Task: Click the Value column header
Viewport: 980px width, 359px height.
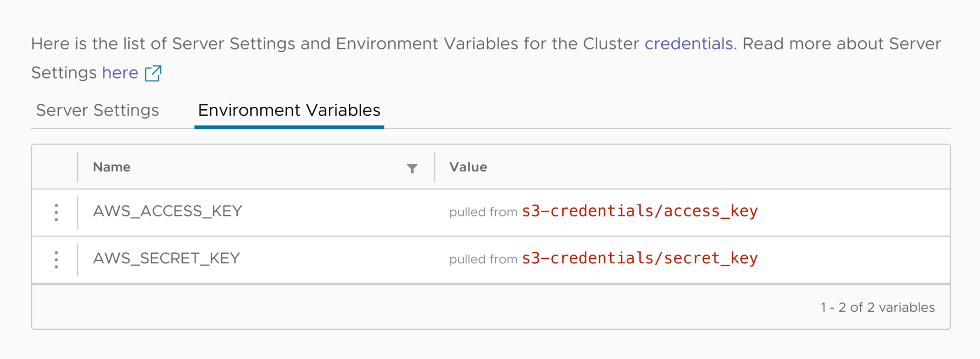Action: 468,167
